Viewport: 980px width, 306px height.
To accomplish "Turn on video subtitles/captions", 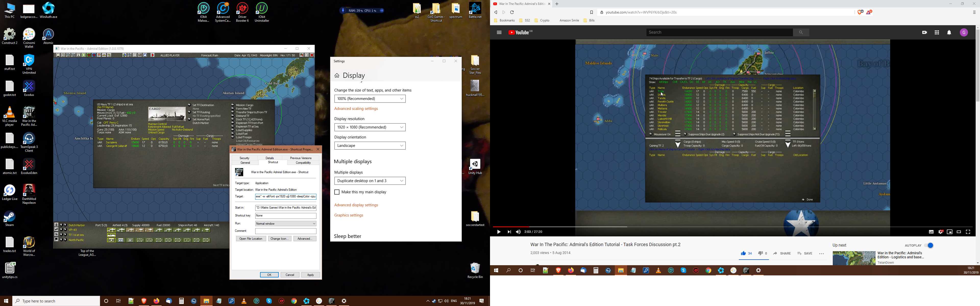I will [931, 232].
